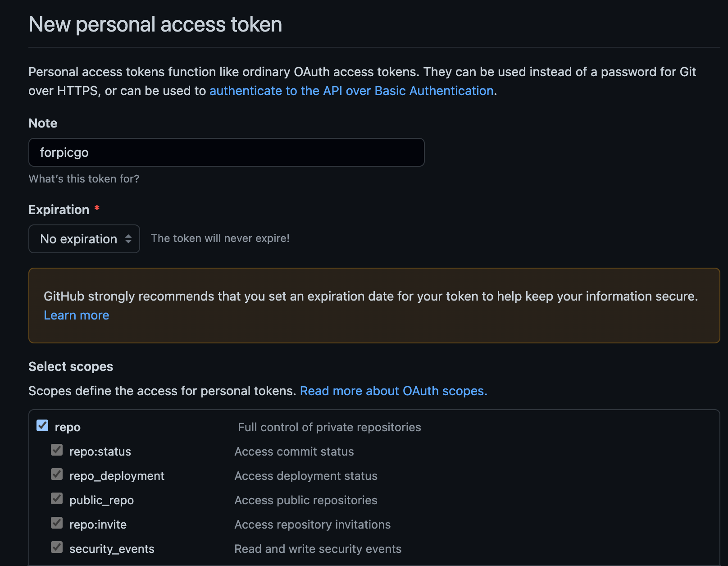Toggle the repo:status checkbox
728x566 pixels.
pos(57,450)
